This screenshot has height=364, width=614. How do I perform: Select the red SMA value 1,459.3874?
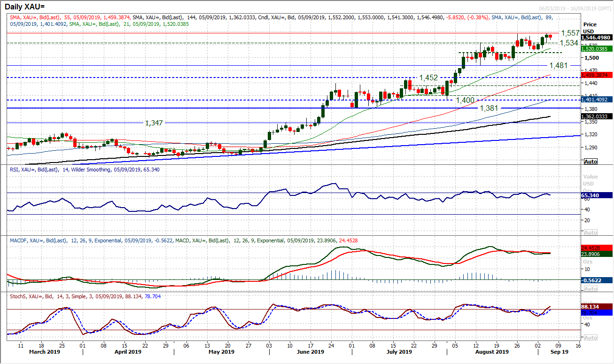(x=597, y=75)
